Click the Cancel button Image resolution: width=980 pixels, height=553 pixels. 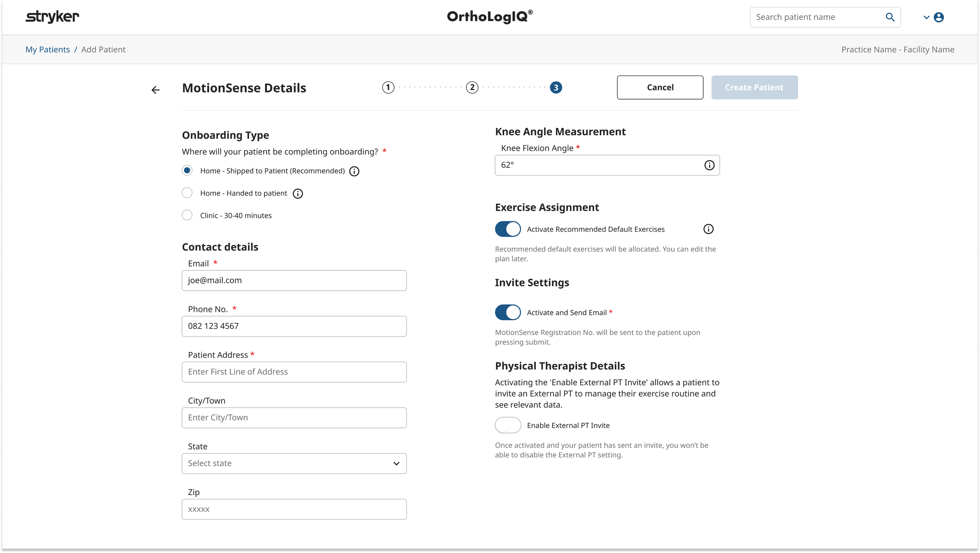click(660, 87)
